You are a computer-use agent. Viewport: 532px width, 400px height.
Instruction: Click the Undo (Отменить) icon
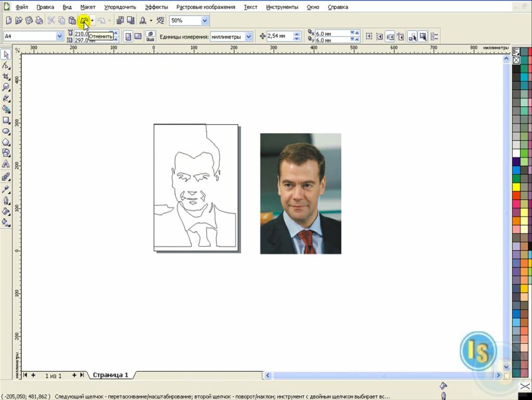point(84,21)
